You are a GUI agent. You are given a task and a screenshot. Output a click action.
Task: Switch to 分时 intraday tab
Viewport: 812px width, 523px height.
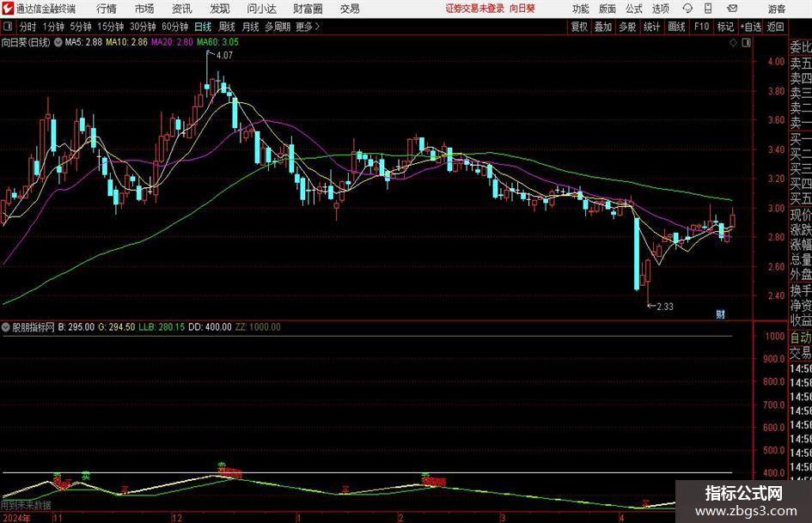tap(28, 27)
